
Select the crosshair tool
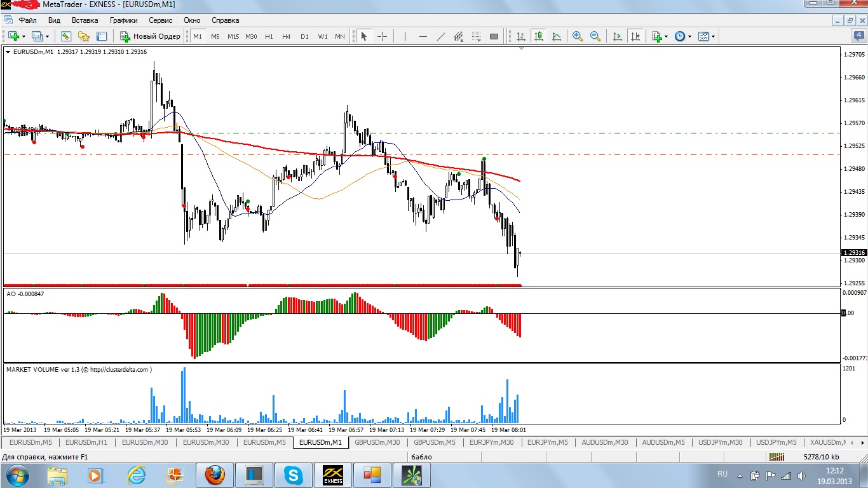click(x=382, y=36)
